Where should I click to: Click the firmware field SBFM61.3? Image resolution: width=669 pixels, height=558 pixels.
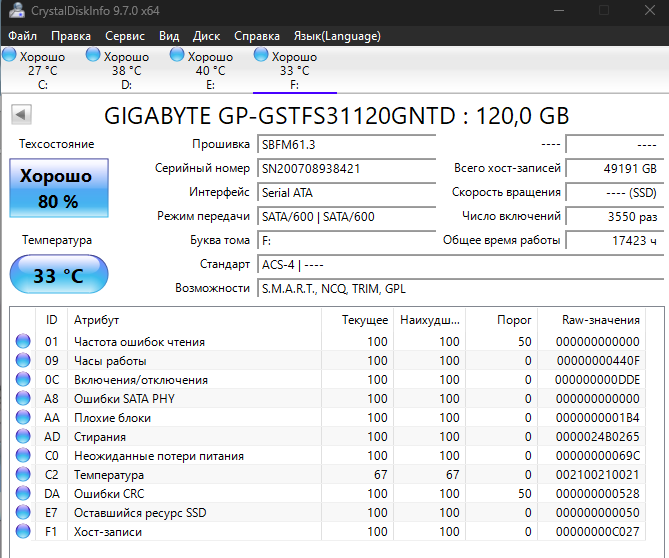(346, 145)
